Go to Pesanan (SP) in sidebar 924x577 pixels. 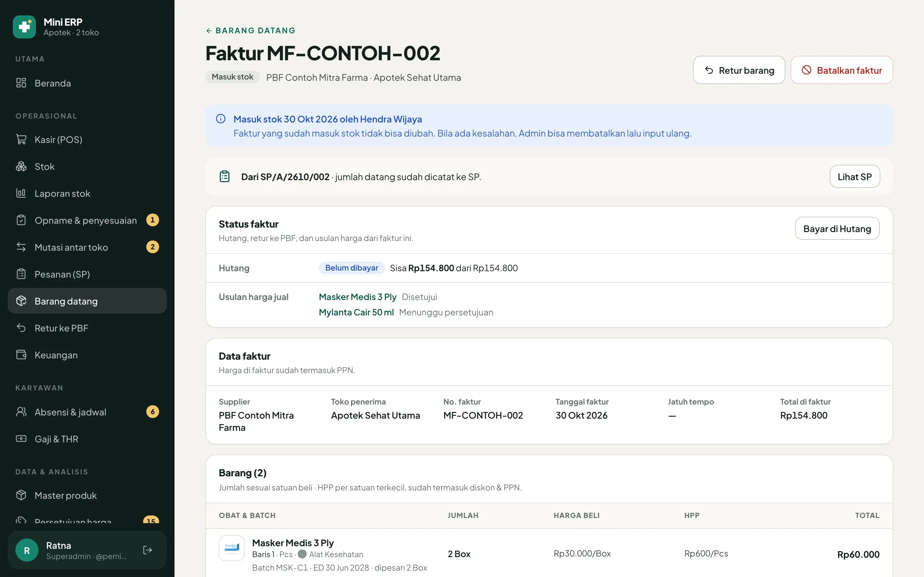[x=87, y=274]
